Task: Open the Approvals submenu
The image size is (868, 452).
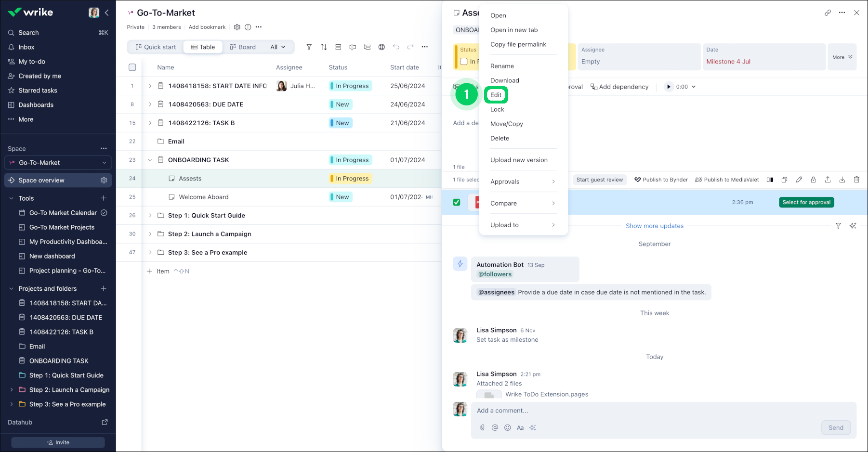Action: [524, 181]
